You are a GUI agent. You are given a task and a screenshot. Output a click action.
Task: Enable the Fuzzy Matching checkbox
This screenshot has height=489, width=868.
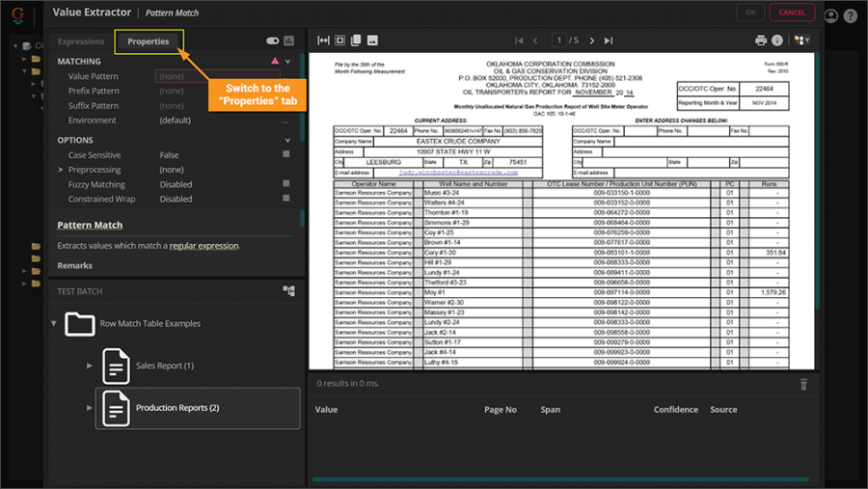pos(286,183)
